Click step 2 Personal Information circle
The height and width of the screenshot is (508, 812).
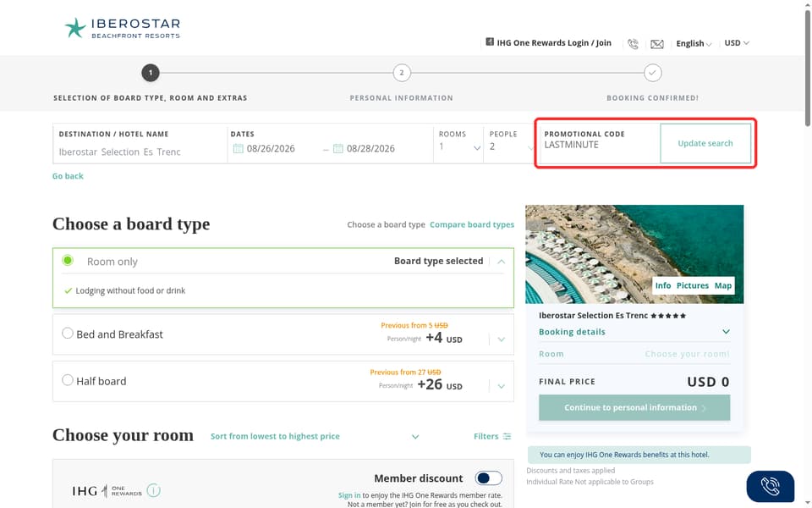point(401,73)
